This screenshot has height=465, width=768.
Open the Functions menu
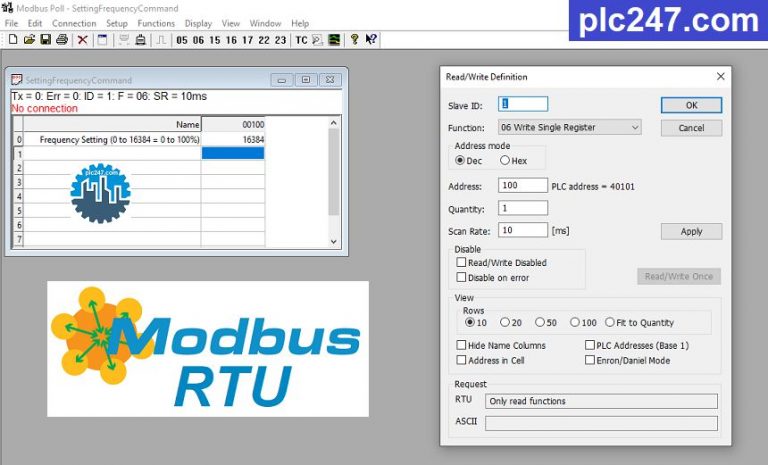(156, 23)
